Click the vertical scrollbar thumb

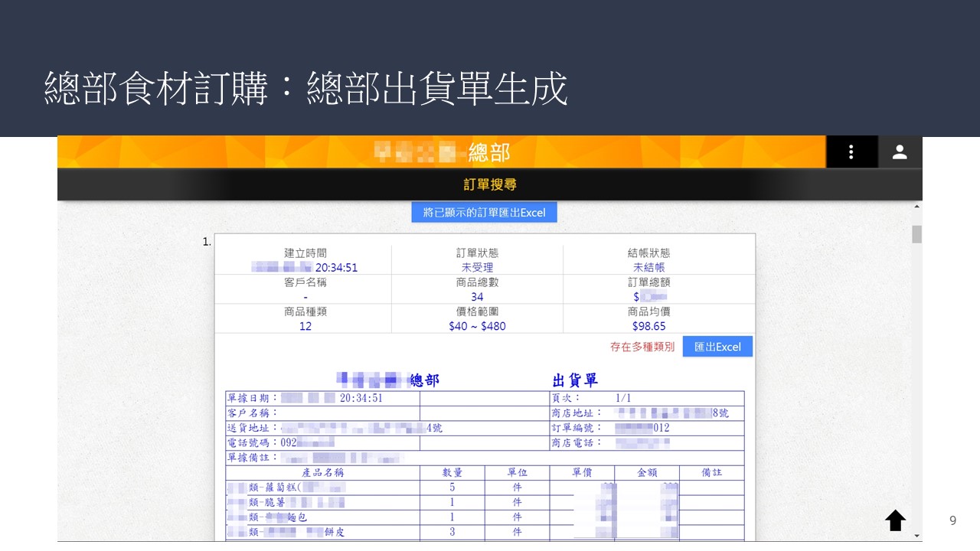tap(916, 234)
